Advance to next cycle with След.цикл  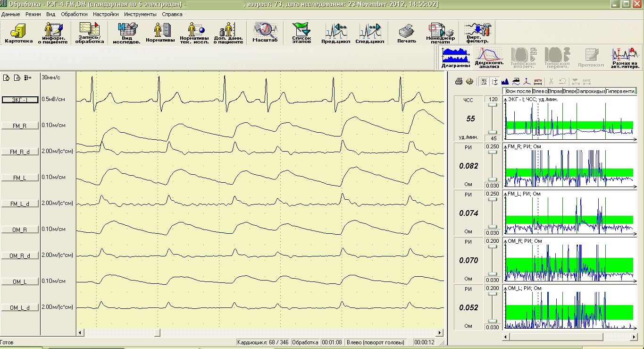pos(369,34)
